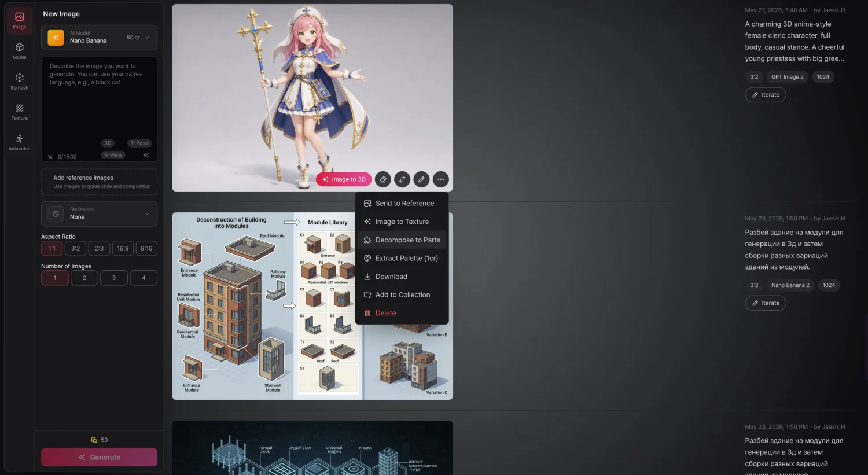Expand the Stylization dropdown

[99, 213]
